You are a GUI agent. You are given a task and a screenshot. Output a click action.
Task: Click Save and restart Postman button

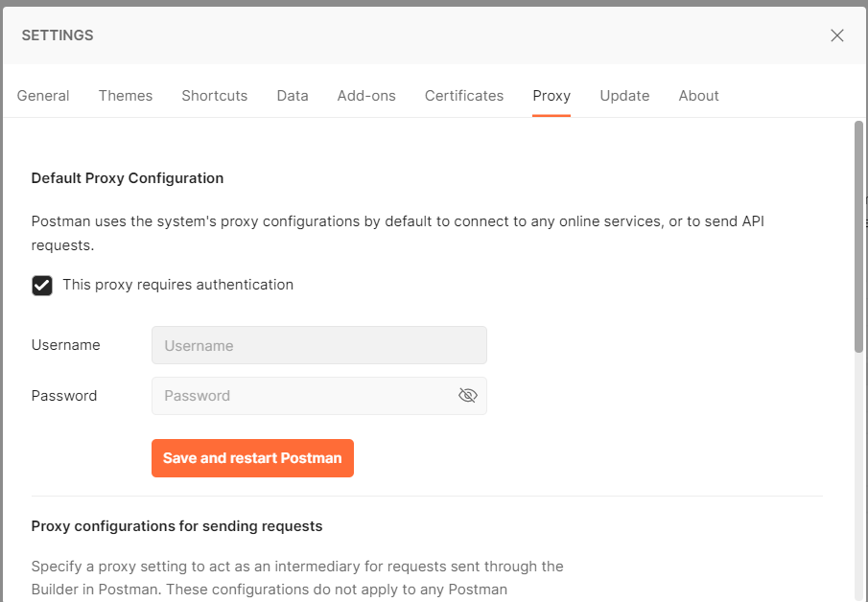(252, 458)
